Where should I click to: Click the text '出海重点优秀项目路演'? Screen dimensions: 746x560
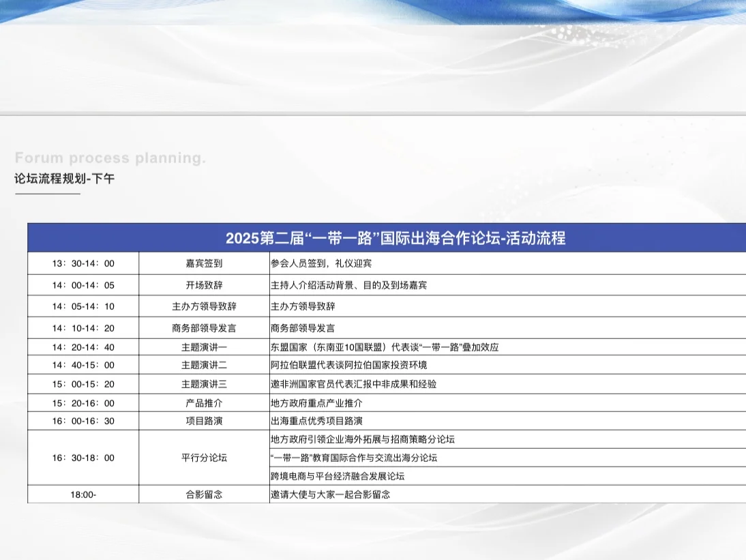[x=317, y=421]
